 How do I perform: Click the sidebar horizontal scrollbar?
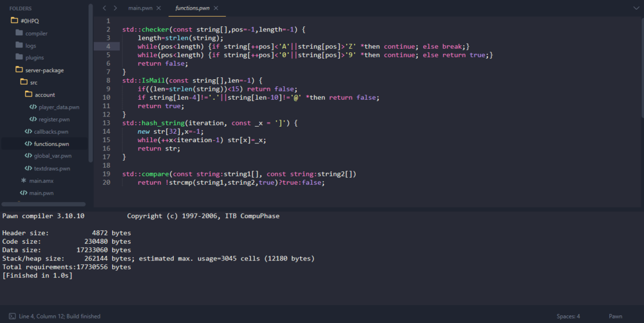click(44, 204)
